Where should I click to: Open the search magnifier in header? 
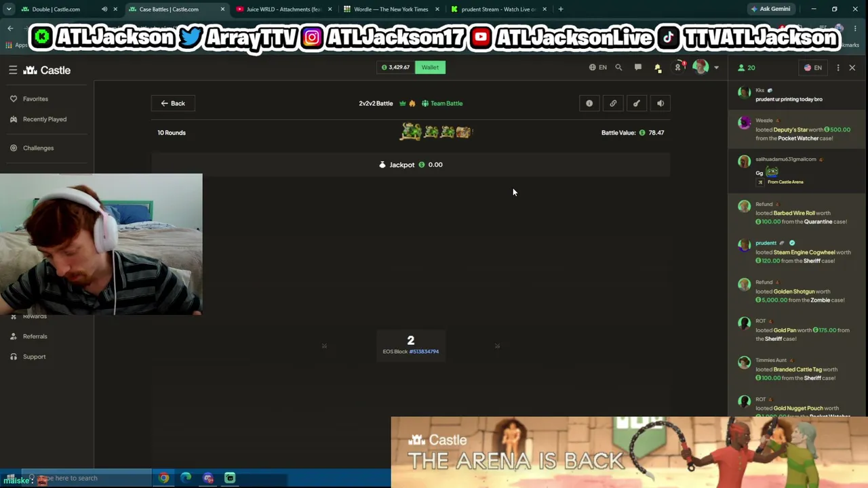[618, 67]
